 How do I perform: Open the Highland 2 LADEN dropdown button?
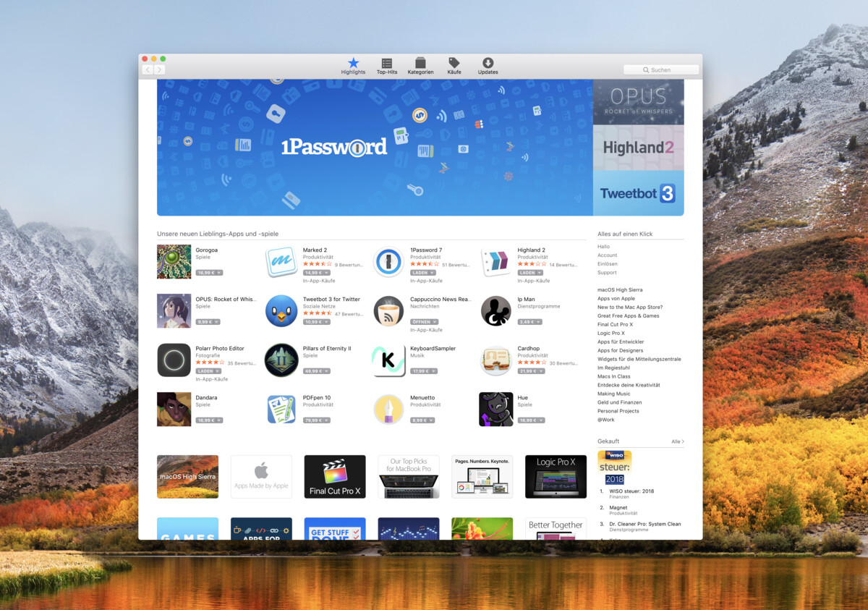click(530, 273)
